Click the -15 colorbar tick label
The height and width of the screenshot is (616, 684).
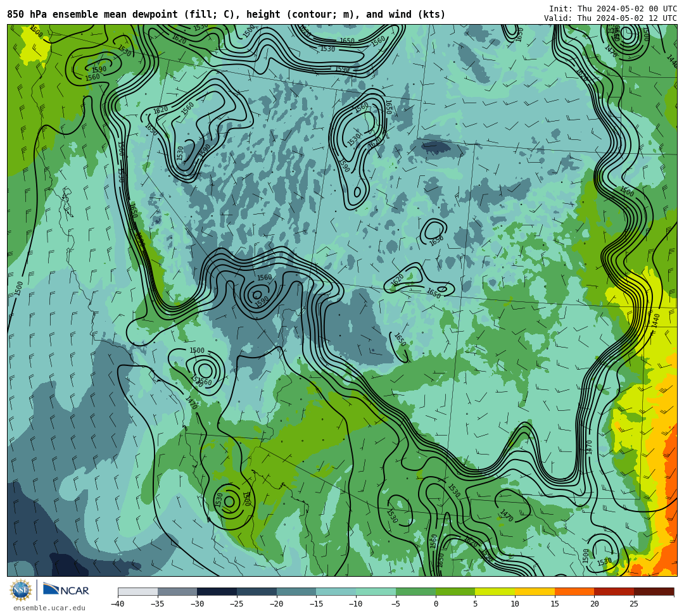[316, 604]
